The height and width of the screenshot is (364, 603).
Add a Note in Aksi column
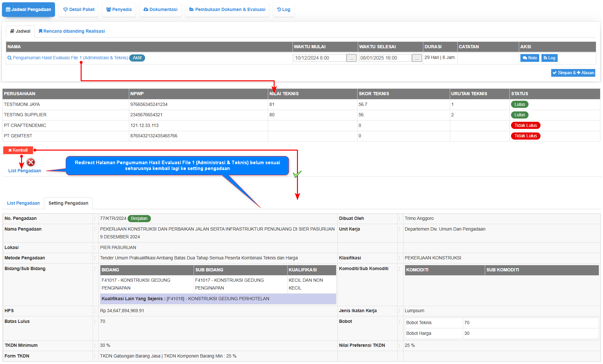tap(529, 58)
